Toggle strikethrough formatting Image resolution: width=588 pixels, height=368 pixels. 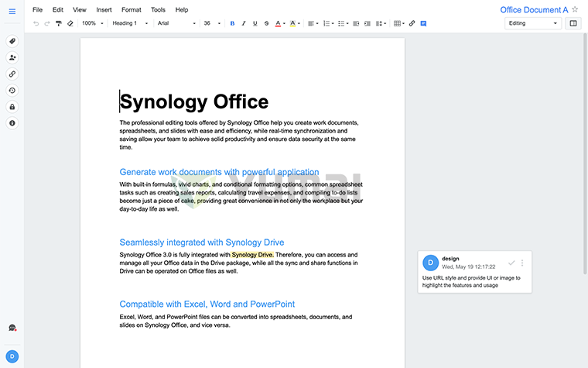point(267,24)
